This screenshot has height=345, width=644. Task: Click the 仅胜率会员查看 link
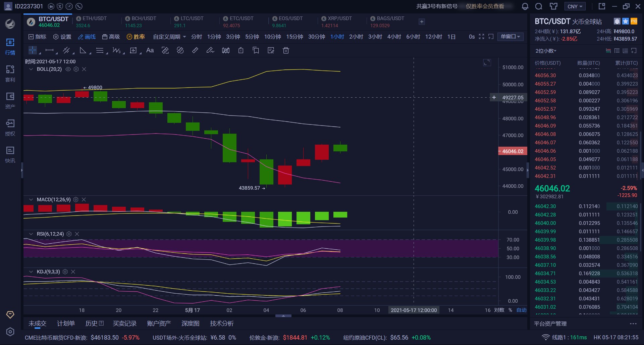pos(485,6)
